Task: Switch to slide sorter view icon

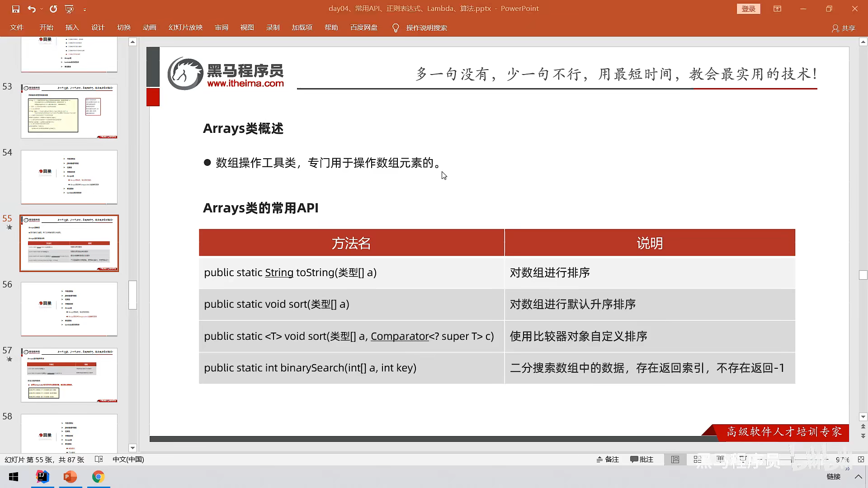Action: pos(698,459)
